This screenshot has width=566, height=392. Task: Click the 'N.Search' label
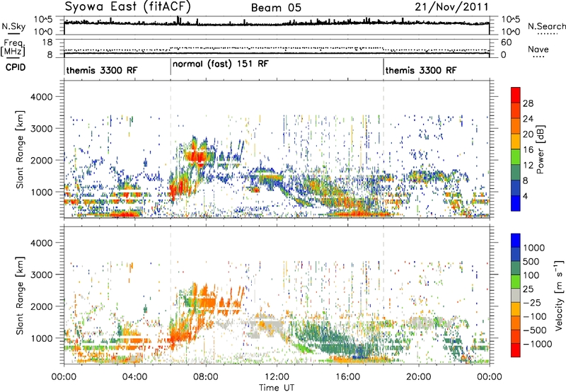[x=546, y=26]
